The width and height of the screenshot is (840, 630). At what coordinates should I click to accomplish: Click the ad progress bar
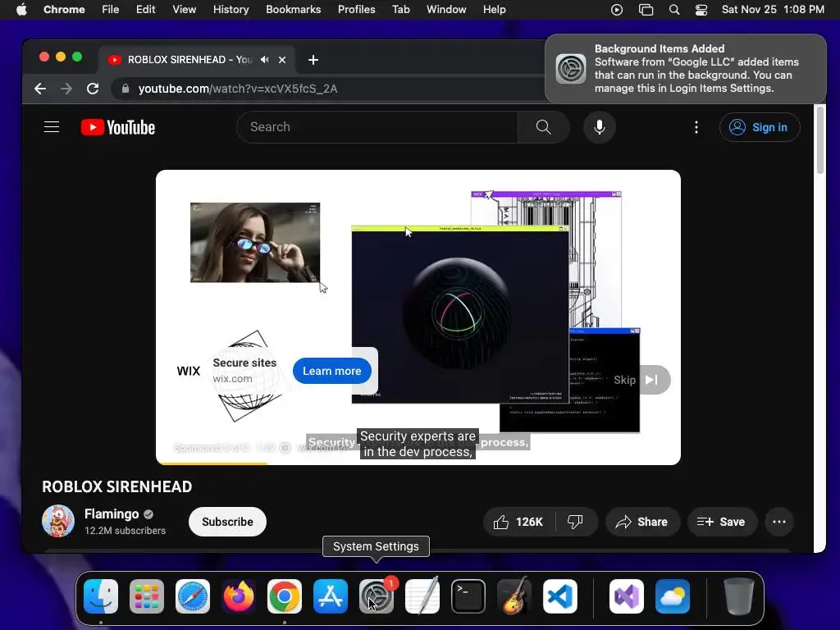coord(418,463)
